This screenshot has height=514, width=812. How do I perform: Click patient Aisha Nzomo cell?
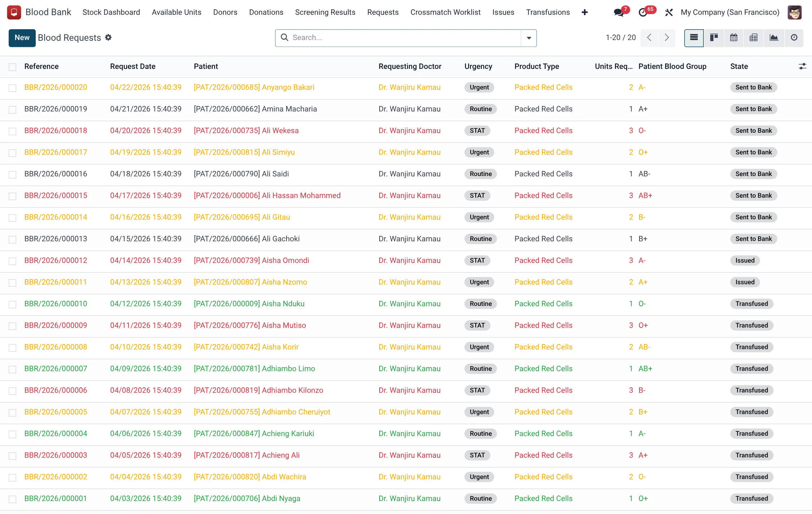[x=250, y=282]
